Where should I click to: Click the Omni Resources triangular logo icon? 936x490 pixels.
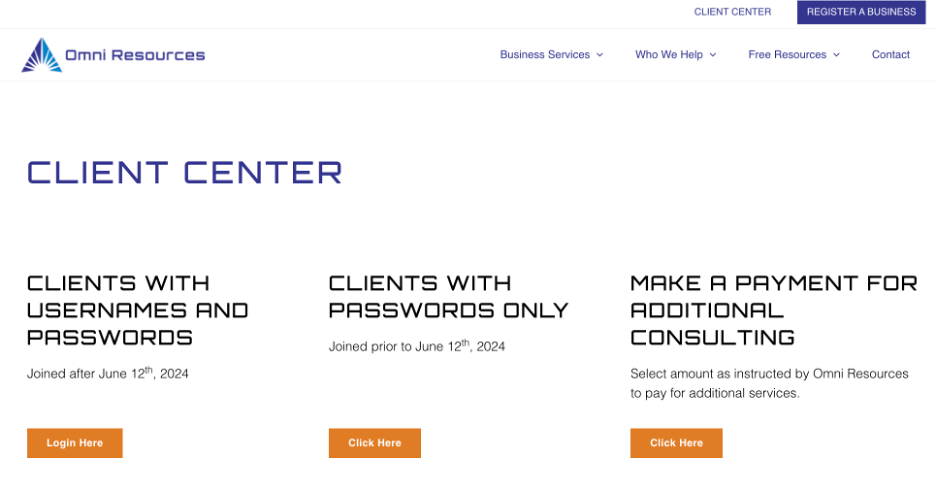(42, 55)
